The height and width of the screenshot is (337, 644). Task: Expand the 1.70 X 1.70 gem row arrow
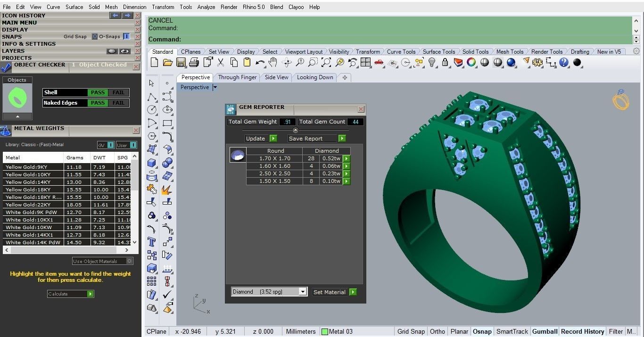347,159
